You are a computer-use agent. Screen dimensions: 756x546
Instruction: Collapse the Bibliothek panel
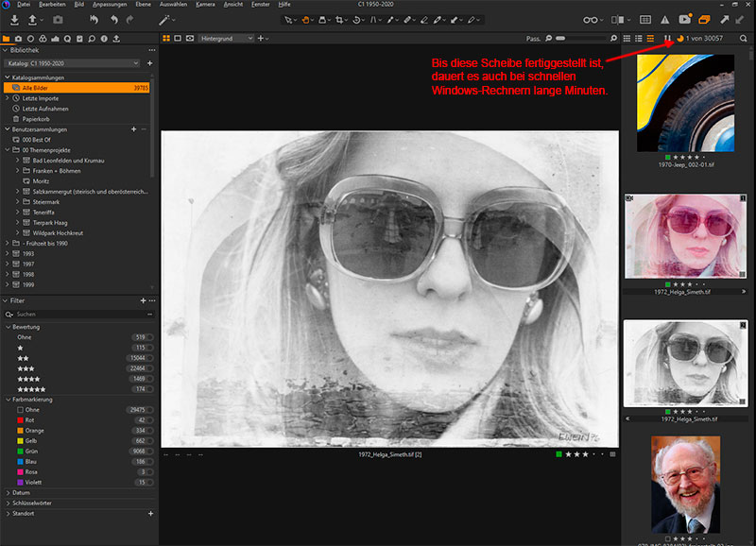[x=5, y=50]
